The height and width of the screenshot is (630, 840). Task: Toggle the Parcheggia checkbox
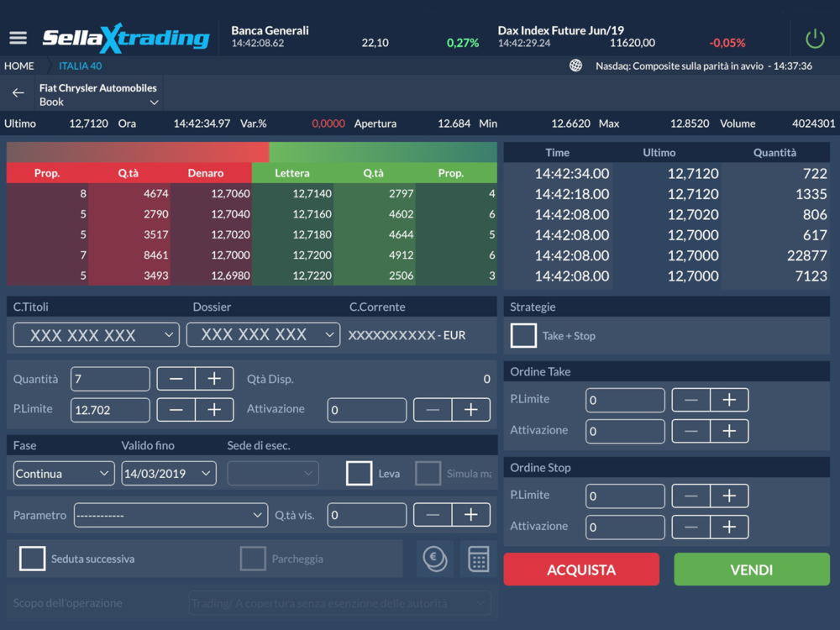253,559
